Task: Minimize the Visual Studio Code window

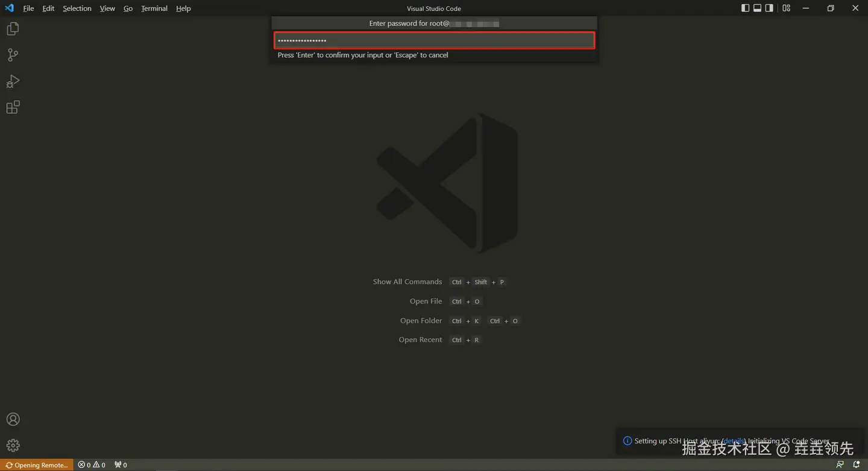Action: click(x=806, y=8)
